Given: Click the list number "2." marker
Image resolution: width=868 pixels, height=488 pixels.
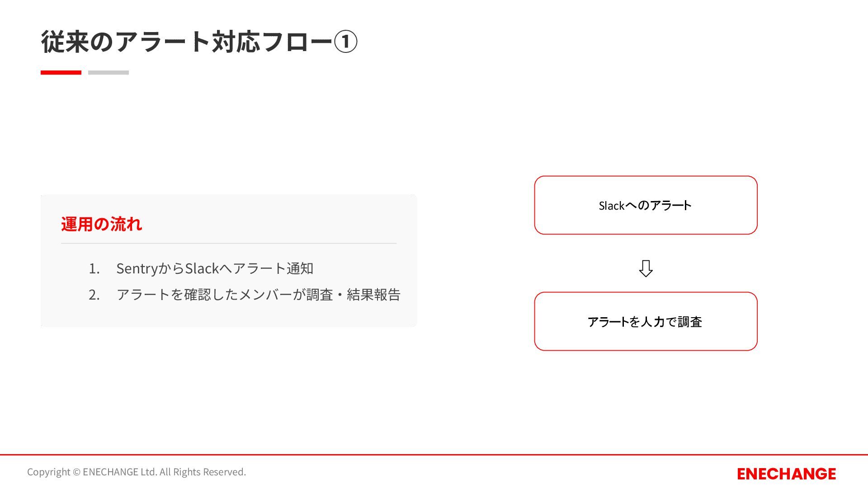Looking at the screenshot, I should (94, 295).
